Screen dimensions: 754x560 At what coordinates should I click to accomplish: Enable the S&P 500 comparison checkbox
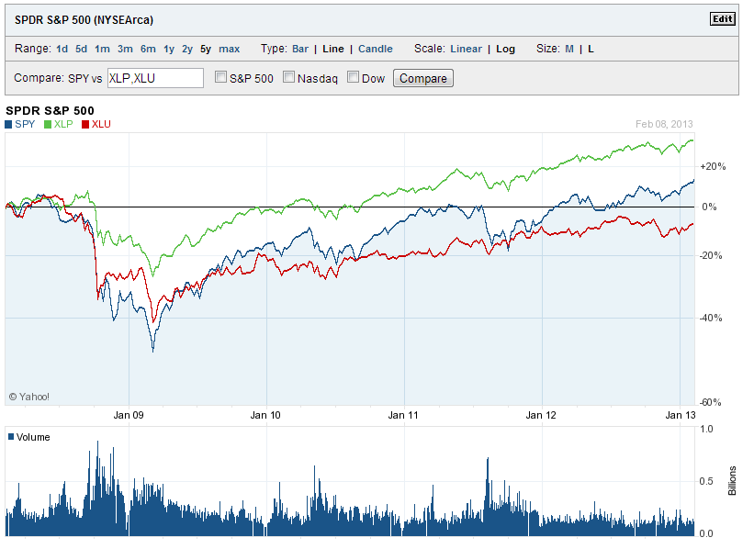pyautogui.click(x=220, y=77)
